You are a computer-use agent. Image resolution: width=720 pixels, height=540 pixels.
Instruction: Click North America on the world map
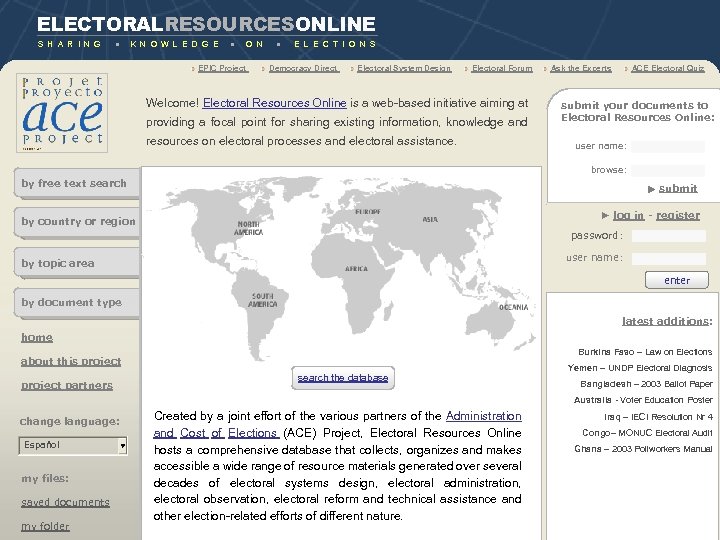point(248,228)
